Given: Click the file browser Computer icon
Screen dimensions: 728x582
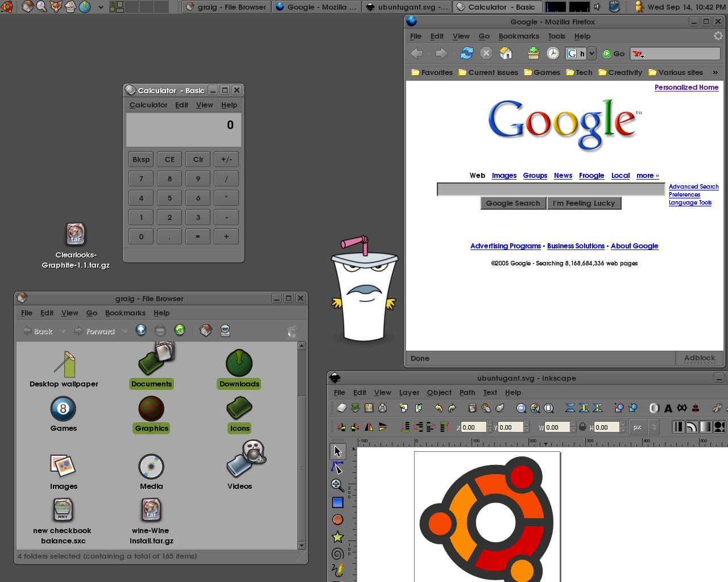Looking at the screenshot, I should pyautogui.click(x=225, y=330).
